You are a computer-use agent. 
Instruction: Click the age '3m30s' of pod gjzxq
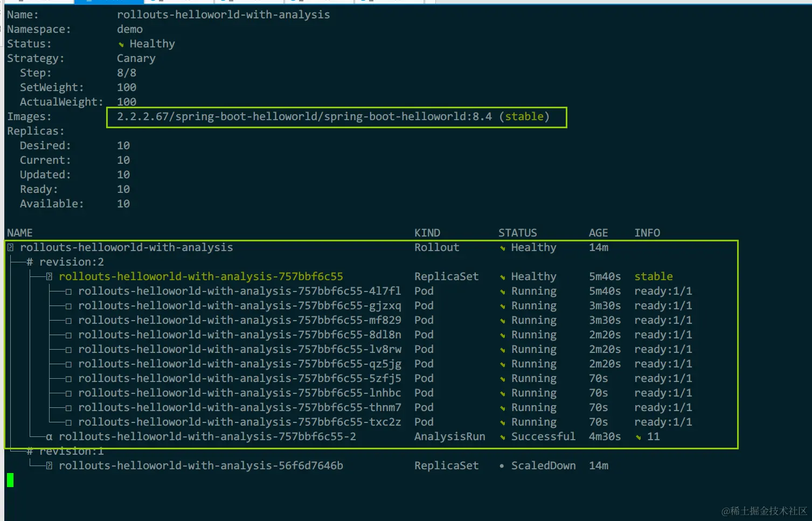coord(605,305)
